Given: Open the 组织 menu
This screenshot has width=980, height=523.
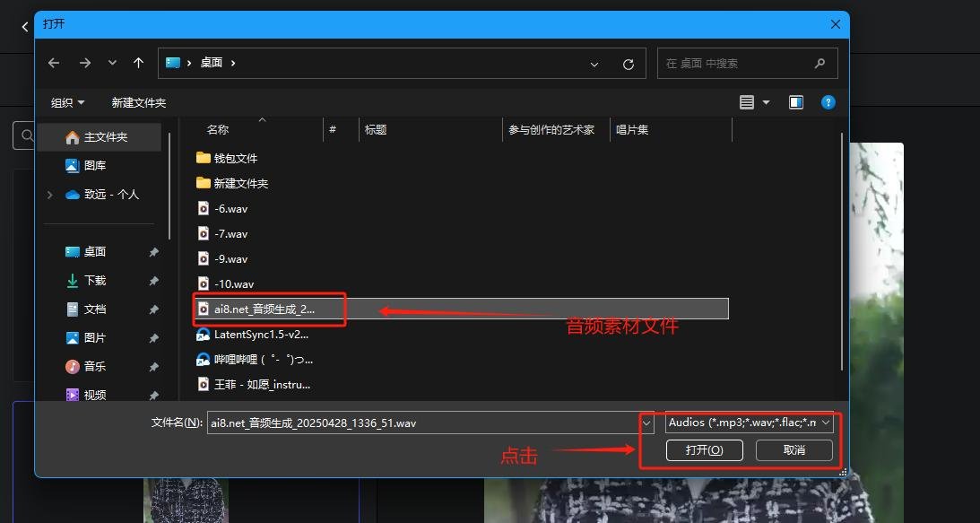Looking at the screenshot, I should click(66, 101).
